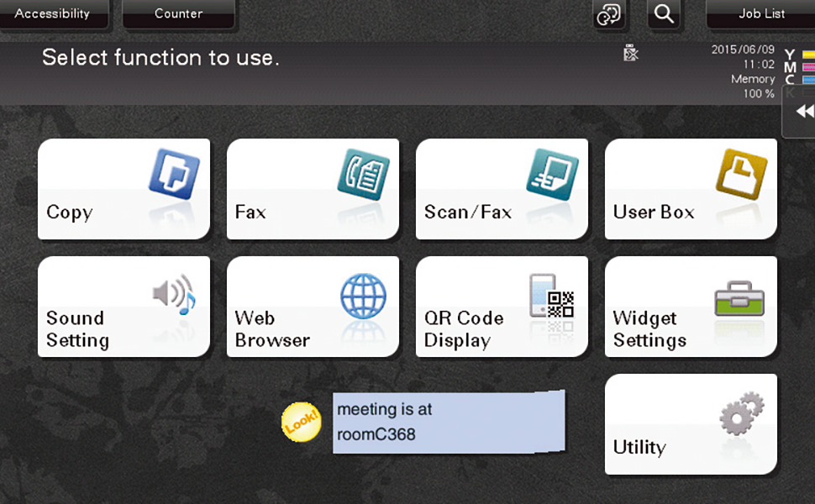This screenshot has width=815, height=504.
Task: Open the Copy function tile
Action: pos(124,189)
